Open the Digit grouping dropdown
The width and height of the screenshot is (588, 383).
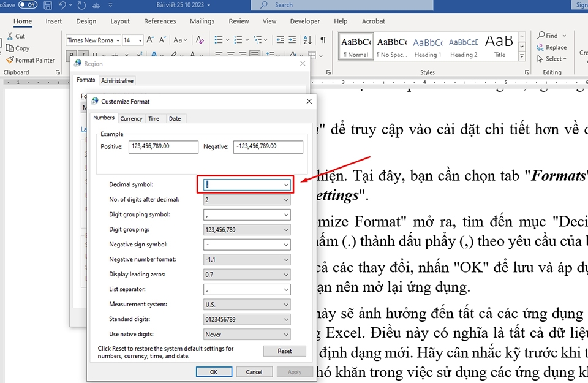(x=247, y=230)
